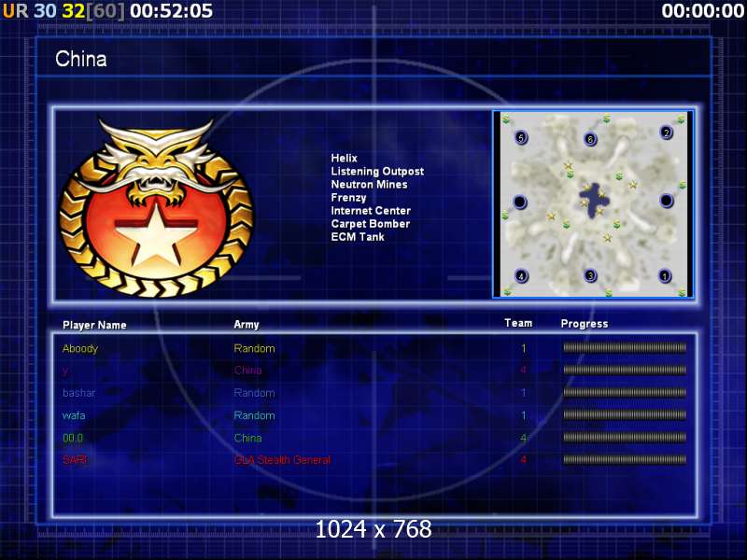Viewport: 747px width, 560px height.
Task: Click "GLA Stealth General" army in SARI's row
Action: click(x=282, y=460)
